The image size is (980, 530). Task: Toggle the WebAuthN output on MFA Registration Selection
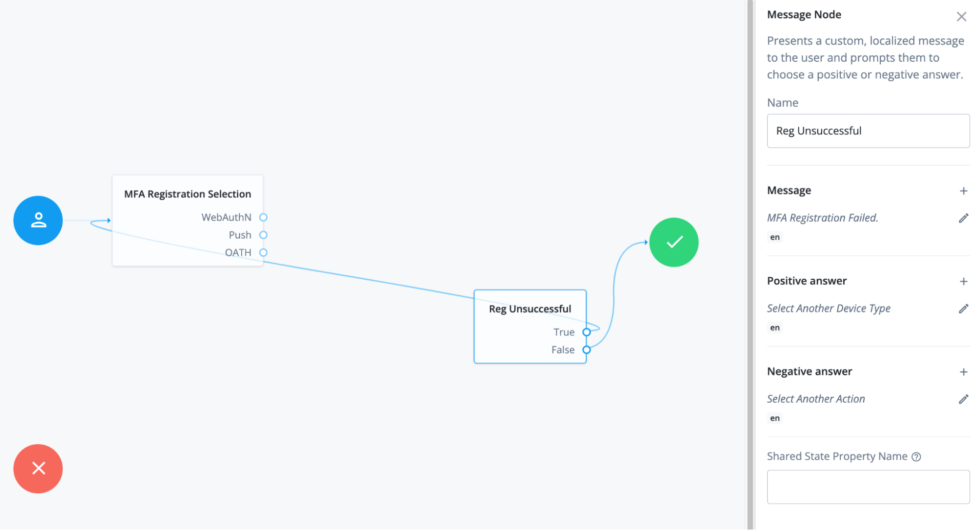[x=263, y=217]
